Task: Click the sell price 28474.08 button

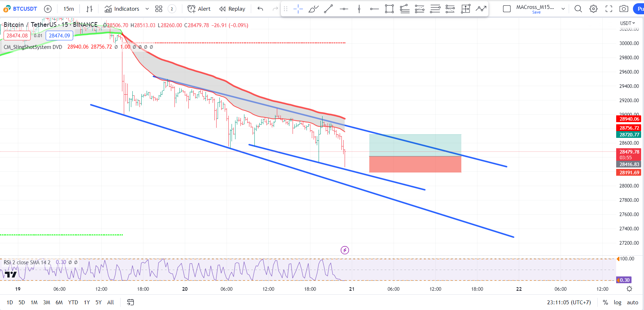Action: [x=17, y=36]
